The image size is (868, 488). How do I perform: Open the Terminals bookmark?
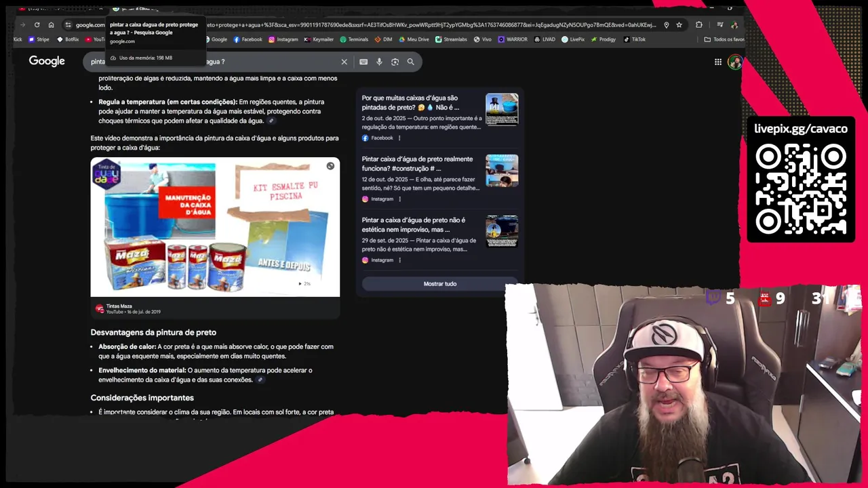click(x=354, y=39)
